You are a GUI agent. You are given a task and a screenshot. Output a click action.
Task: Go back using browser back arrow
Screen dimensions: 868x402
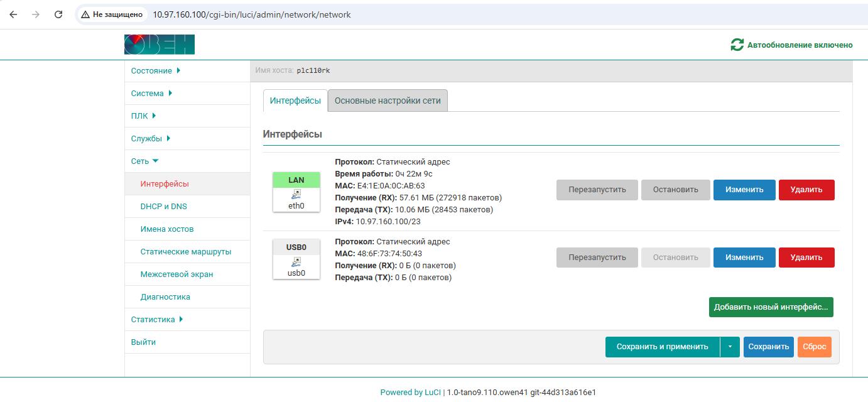(x=13, y=14)
